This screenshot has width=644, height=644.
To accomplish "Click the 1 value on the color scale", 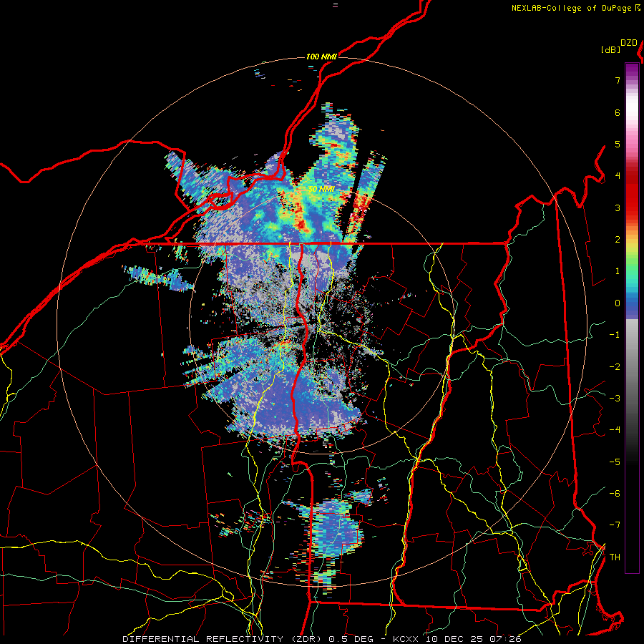I will coord(618,271).
